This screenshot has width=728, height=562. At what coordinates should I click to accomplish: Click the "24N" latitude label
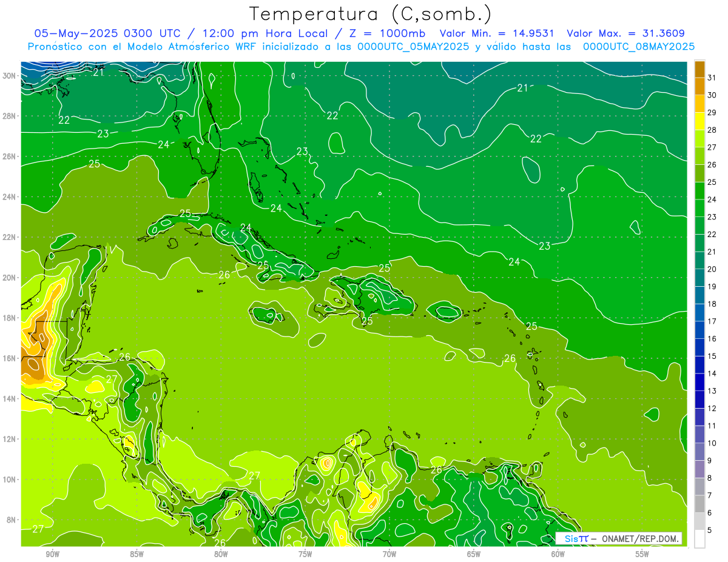click(9, 197)
